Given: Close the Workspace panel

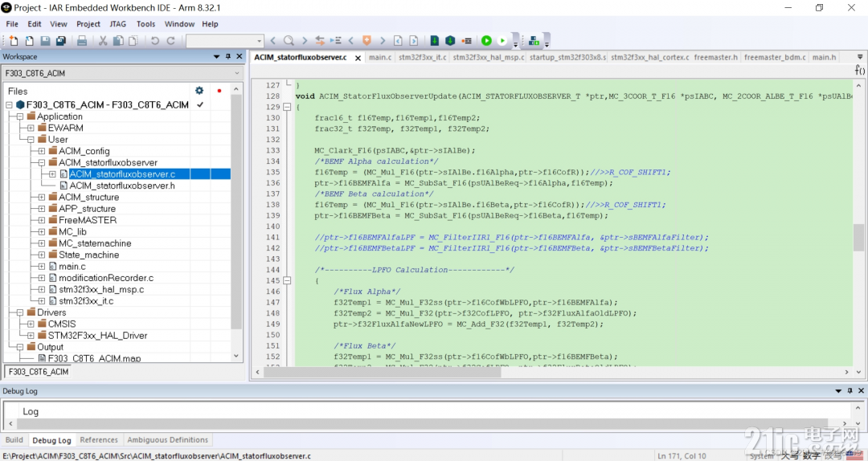Looking at the screenshot, I should pyautogui.click(x=240, y=56).
